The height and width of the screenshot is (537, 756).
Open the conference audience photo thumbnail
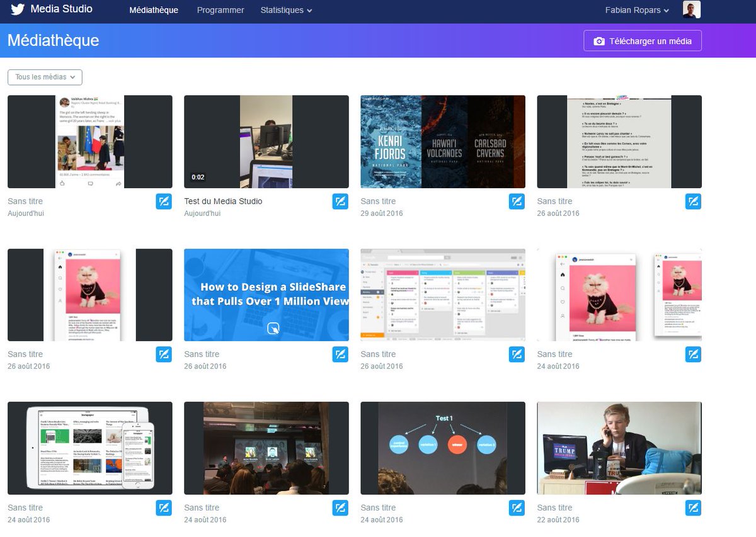point(266,448)
